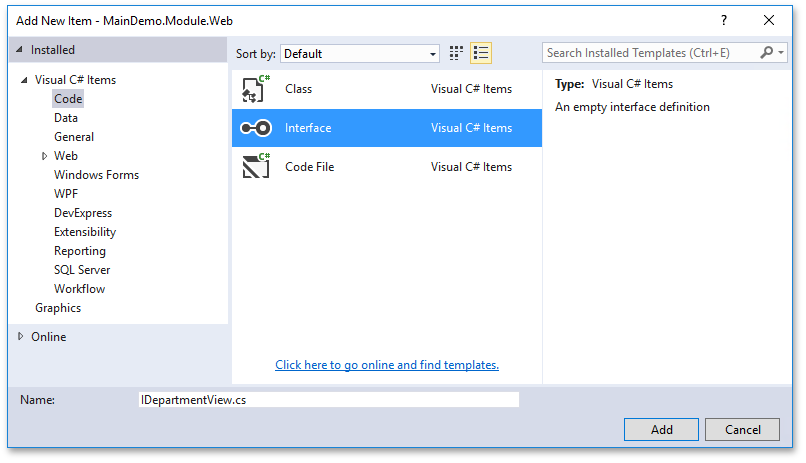Click the Cancel button

point(742,429)
